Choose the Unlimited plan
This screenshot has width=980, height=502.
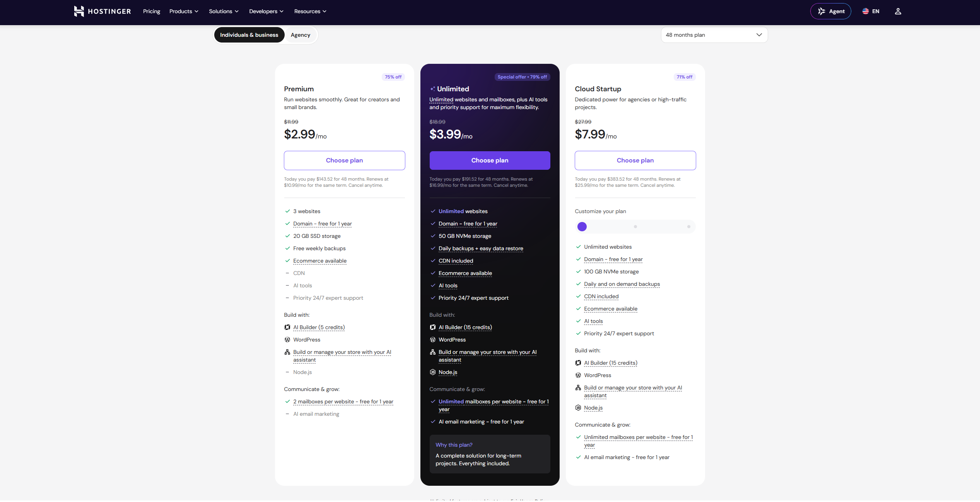[x=490, y=161]
